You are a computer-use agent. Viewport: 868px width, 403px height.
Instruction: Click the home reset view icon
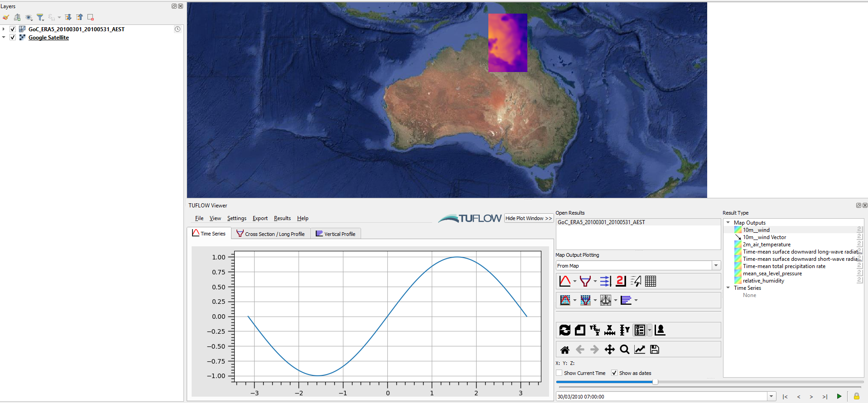click(x=564, y=349)
